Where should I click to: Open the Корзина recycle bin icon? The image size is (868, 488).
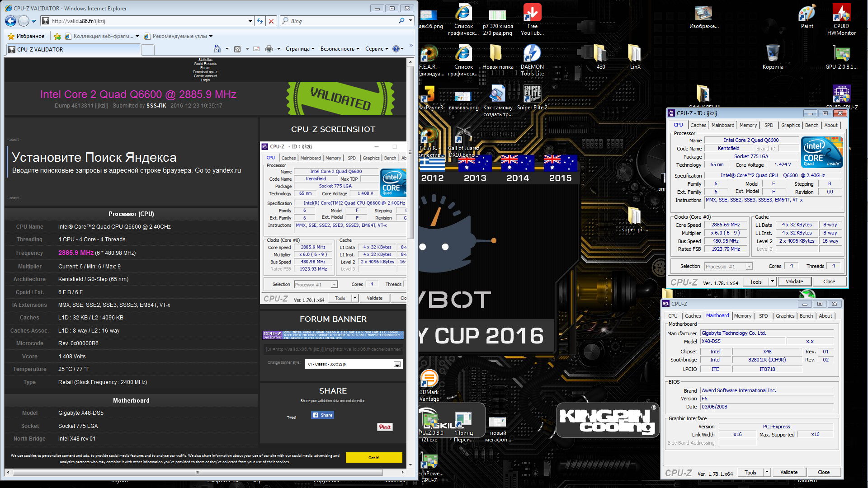pyautogui.click(x=773, y=57)
